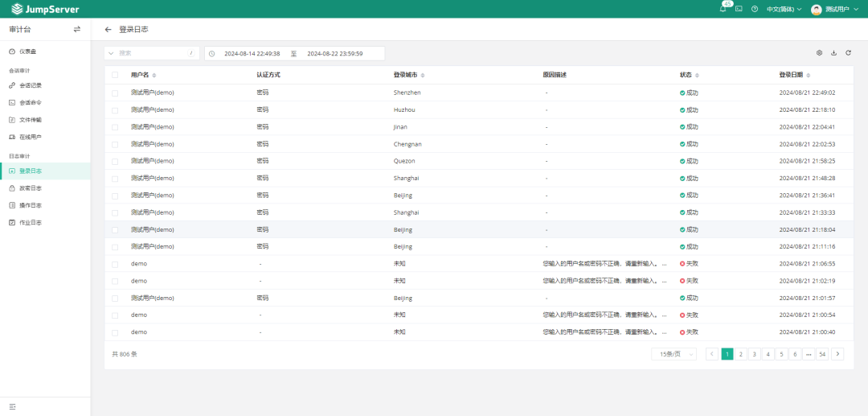The image size is (868, 416).
Task: Collapse sidebar using bottom-left menu icon
Action: 12,406
